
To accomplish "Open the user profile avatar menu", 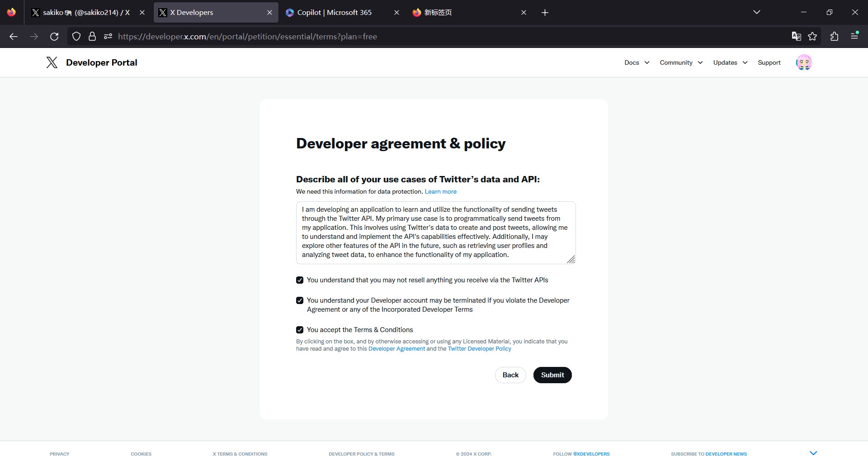I will (x=803, y=62).
